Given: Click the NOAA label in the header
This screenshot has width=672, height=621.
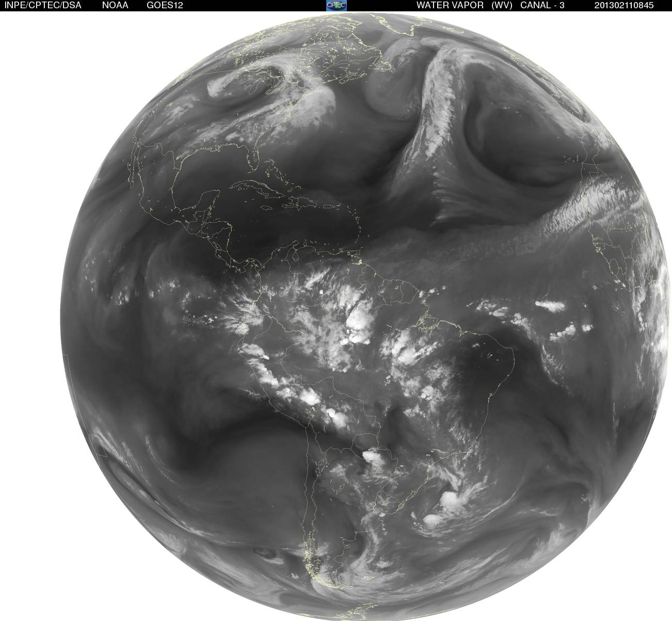Looking at the screenshot, I should 115,5.
